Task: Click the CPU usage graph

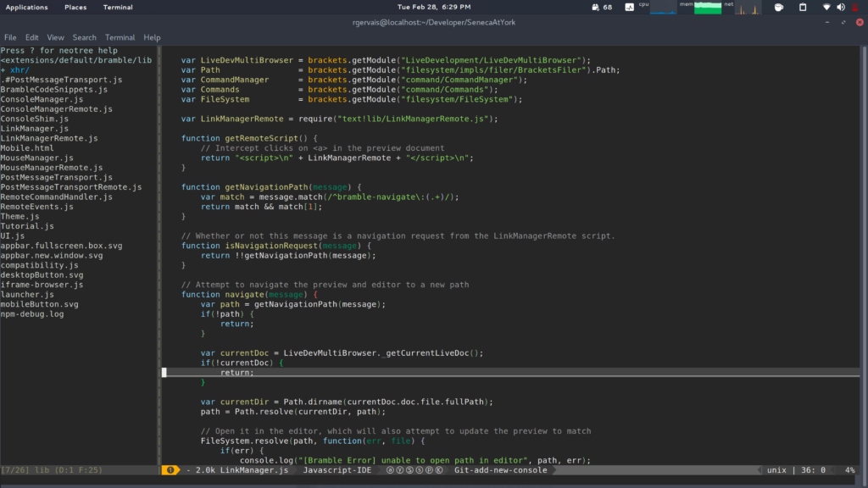Action: tap(664, 8)
